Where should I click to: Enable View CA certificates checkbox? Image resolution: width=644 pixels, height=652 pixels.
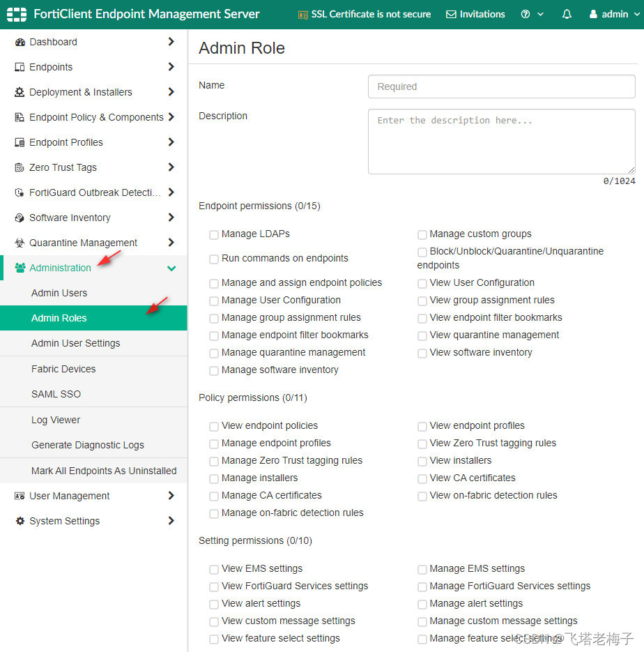pyautogui.click(x=422, y=479)
